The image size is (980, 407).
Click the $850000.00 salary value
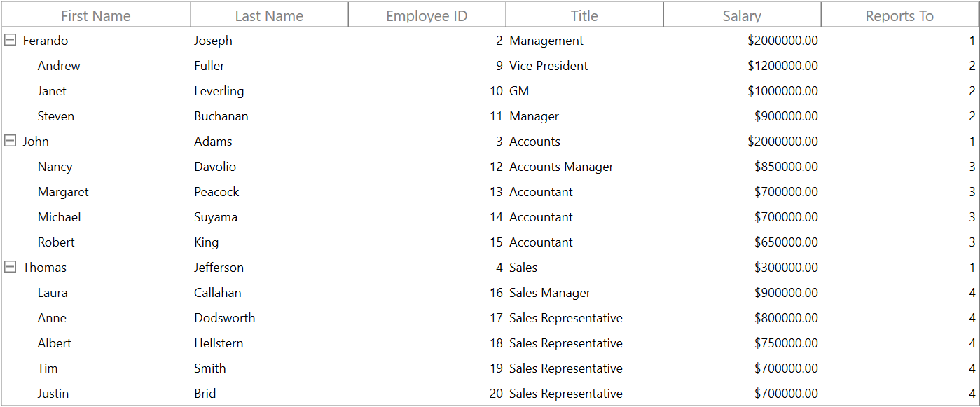pos(787,167)
